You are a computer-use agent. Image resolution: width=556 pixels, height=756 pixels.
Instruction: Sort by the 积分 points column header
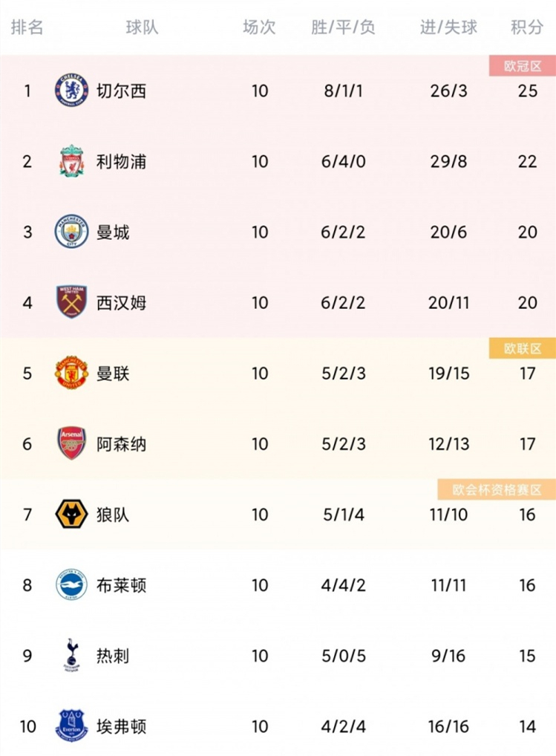click(527, 27)
